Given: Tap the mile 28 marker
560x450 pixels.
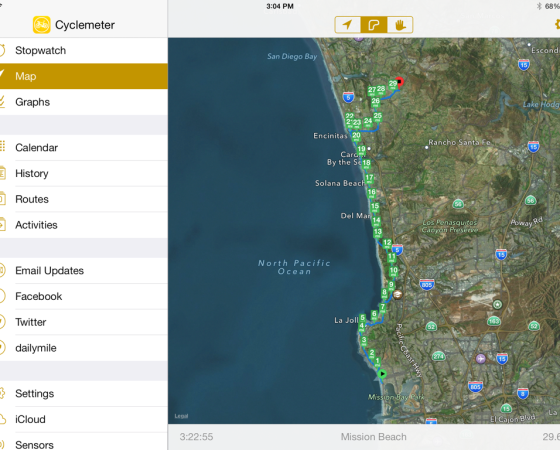Looking at the screenshot, I should tap(381, 89).
